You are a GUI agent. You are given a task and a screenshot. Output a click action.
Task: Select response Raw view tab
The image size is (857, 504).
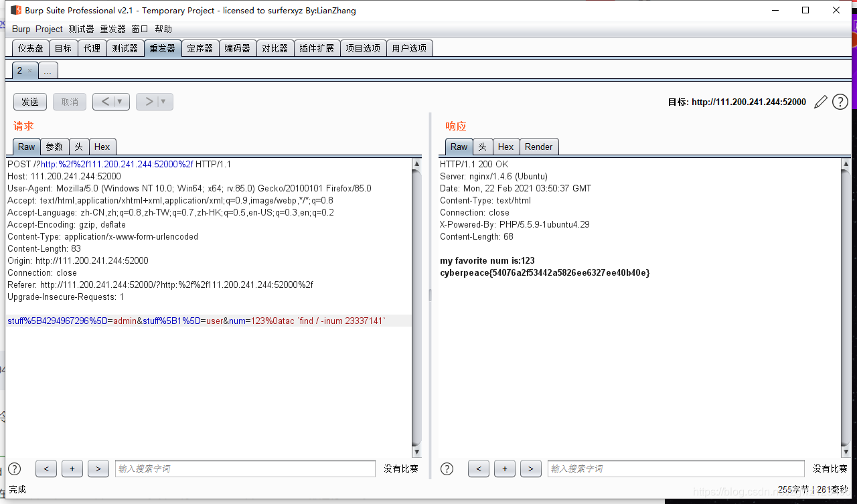(x=459, y=147)
